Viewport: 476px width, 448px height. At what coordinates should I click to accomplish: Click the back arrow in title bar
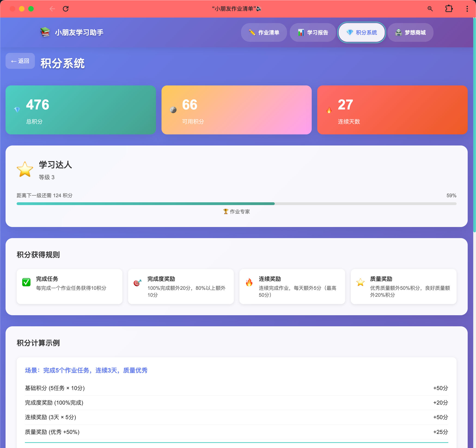point(52,9)
